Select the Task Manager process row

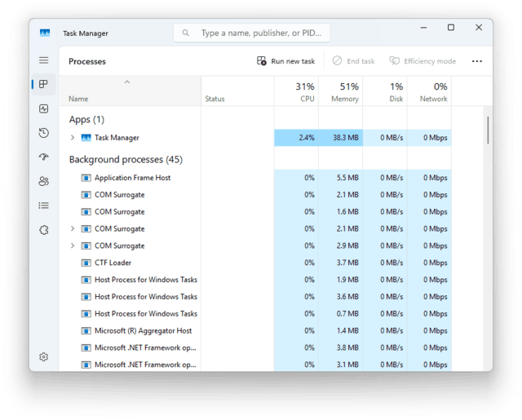tap(255, 138)
